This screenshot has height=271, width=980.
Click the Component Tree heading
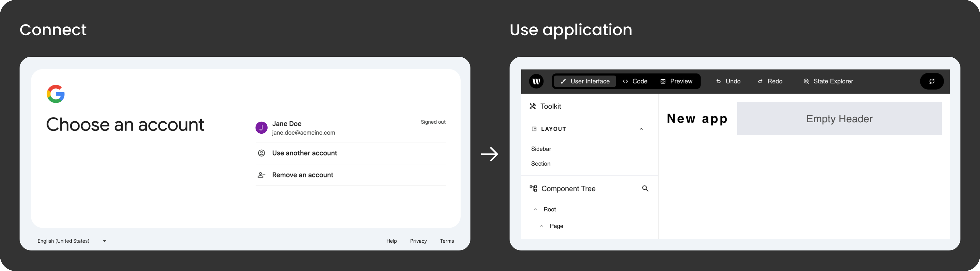(568, 188)
